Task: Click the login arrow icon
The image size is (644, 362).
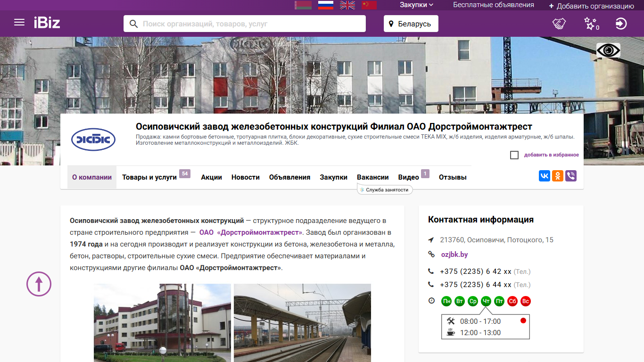Action: 621,24
